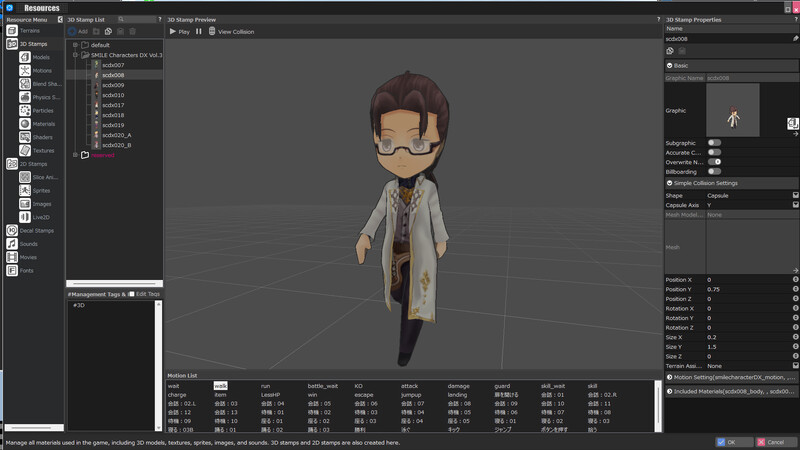Select the scdx010 stamp
The width and height of the screenshot is (800, 450).
point(113,95)
